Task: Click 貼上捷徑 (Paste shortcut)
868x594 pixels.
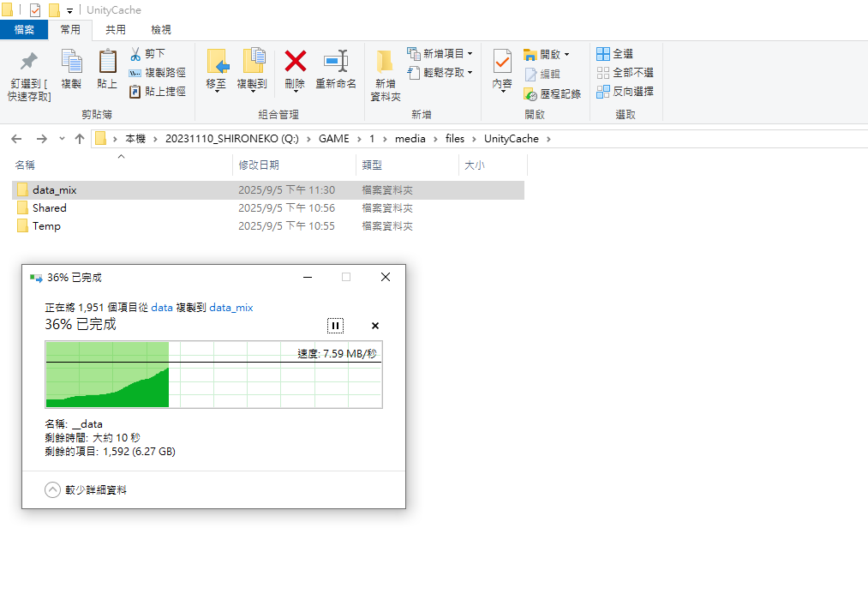Action: click(x=158, y=92)
